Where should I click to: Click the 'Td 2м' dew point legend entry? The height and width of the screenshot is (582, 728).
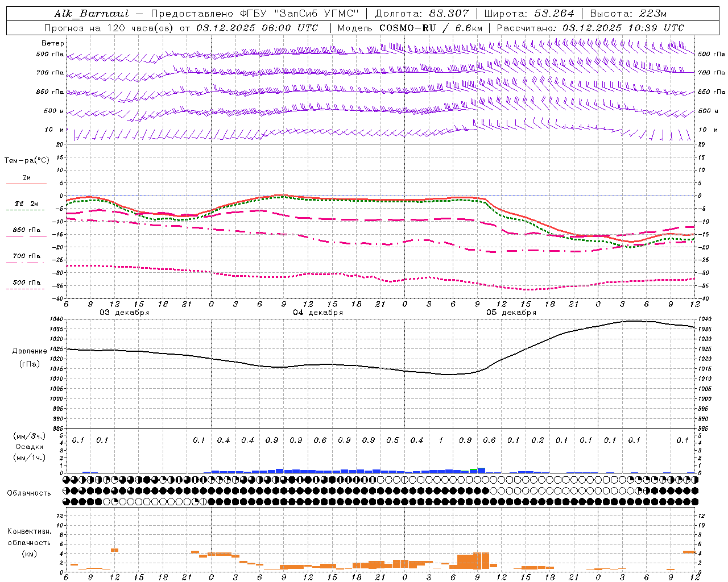click(27, 203)
